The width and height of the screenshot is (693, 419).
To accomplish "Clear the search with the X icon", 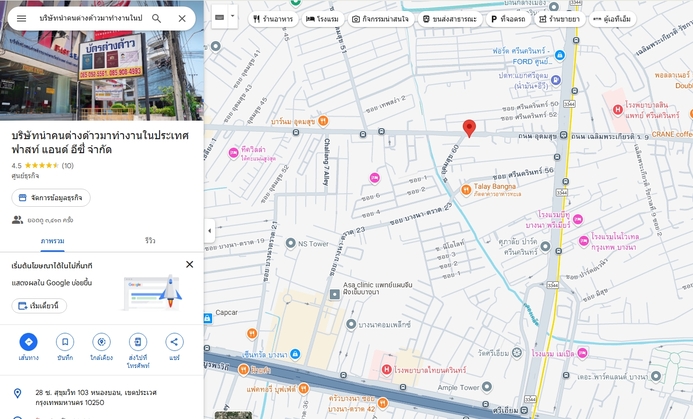I will click(182, 19).
